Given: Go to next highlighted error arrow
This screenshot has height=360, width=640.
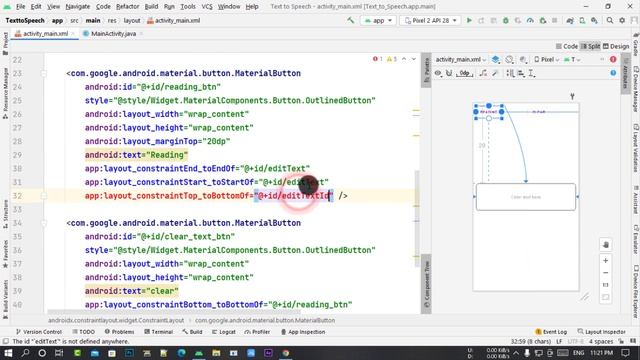Looking at the screenshot, I should coord(414,59).
